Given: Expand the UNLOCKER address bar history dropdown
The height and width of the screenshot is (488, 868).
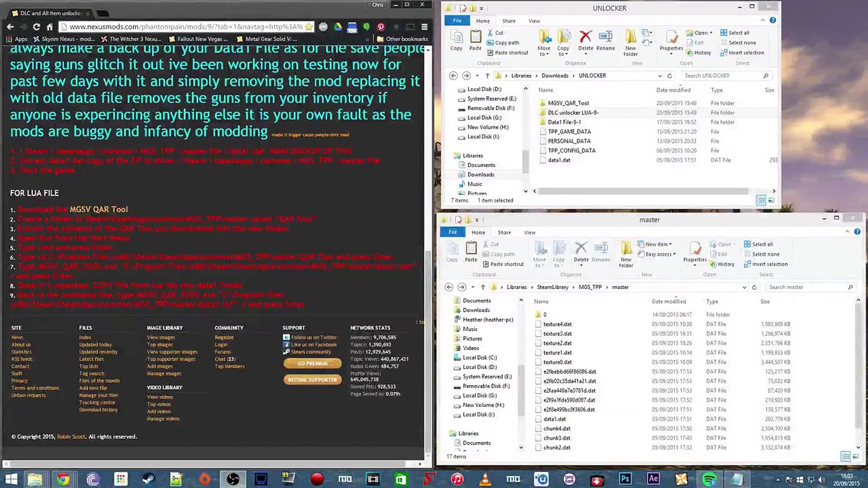Looking at the screenshot, I should pos(660,76).
